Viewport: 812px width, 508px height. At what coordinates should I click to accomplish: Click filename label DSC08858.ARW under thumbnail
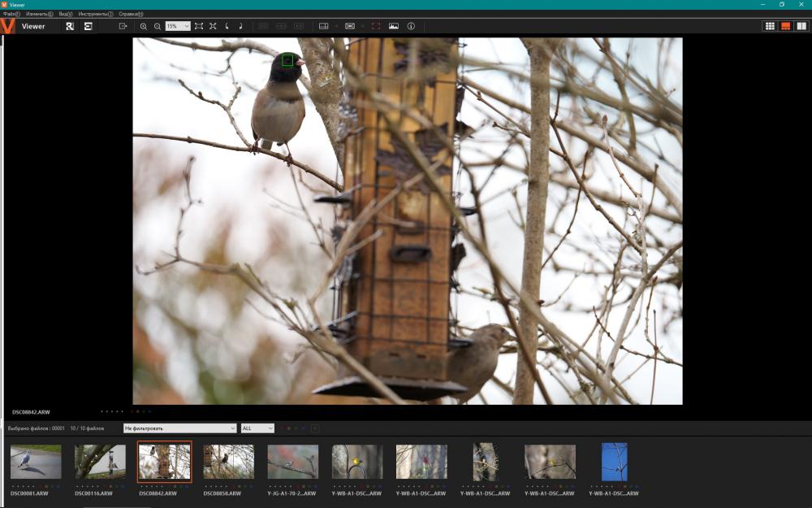pos(222,493)
